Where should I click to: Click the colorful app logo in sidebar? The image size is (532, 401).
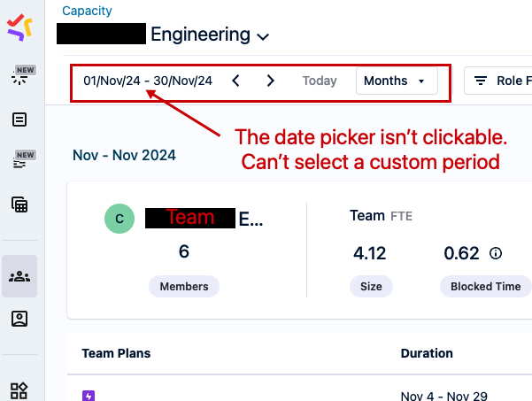[19, 27]
